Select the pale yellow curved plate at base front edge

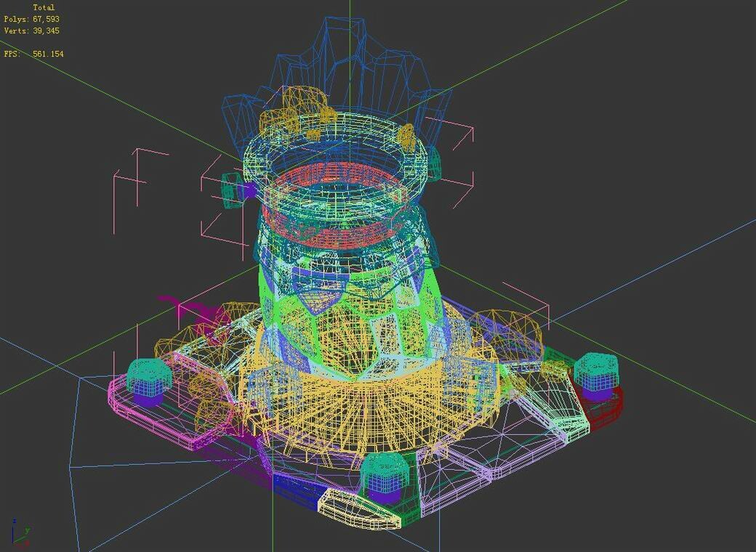pyautogui.click(x=359, y=510)
